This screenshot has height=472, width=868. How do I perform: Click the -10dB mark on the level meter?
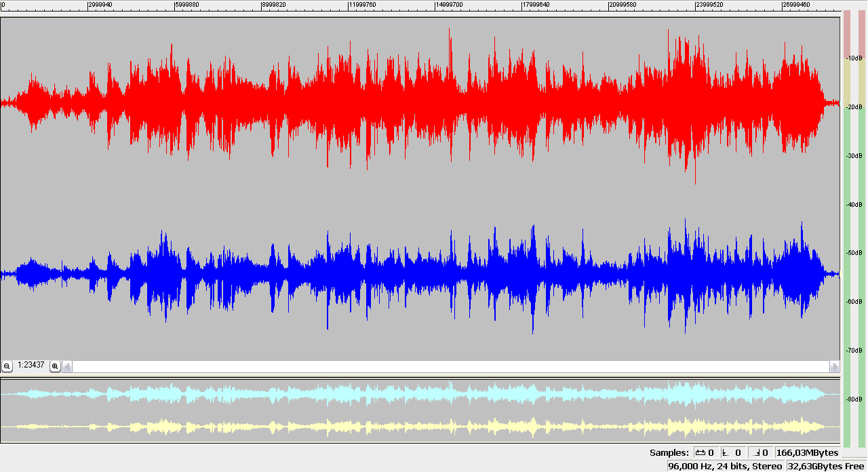854,58
